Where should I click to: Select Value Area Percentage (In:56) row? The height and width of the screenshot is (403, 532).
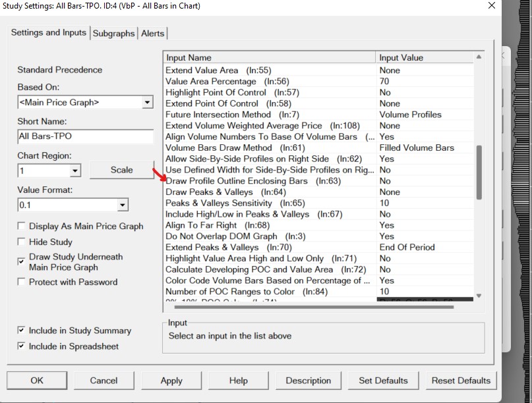click(x=319, y=82)
